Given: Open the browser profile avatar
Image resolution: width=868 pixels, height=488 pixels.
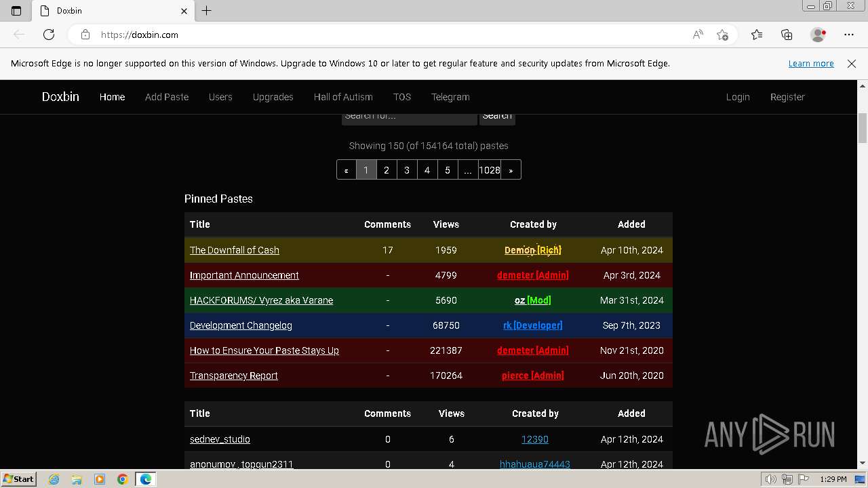Looking at the screenshot, I should pos(818,35).
